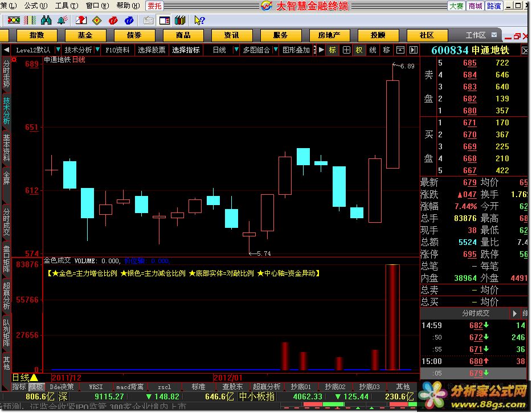The height and width of the screenshot is (413, 532).
Task: Click the 14:59 trade row in 分时成交
Action: pyautogui.click(x=474, y=325)
